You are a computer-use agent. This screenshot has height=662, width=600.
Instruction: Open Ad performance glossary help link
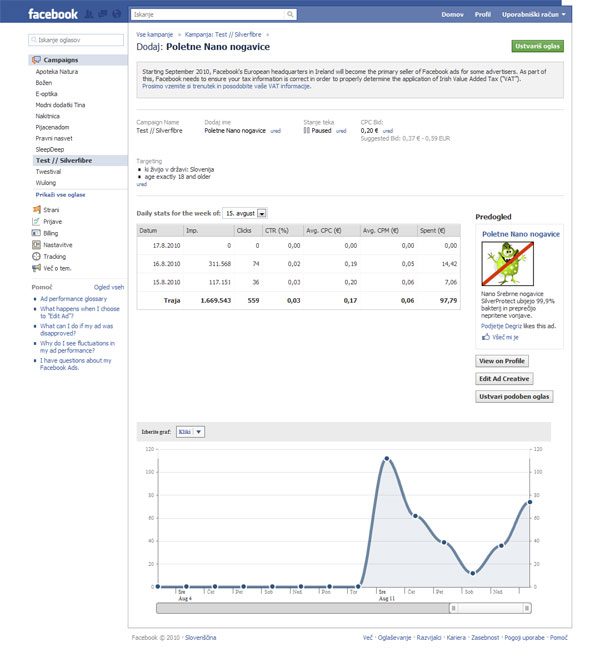(x=73, y=298)
